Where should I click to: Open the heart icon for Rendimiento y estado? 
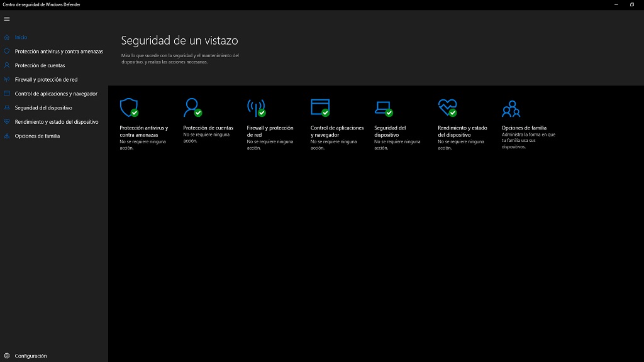[447, 107]
